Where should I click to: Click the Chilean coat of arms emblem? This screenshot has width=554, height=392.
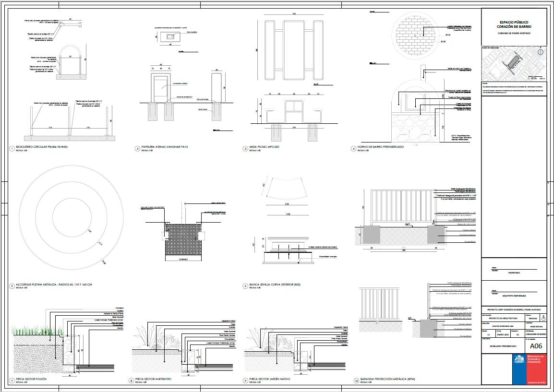coord(520,359)
